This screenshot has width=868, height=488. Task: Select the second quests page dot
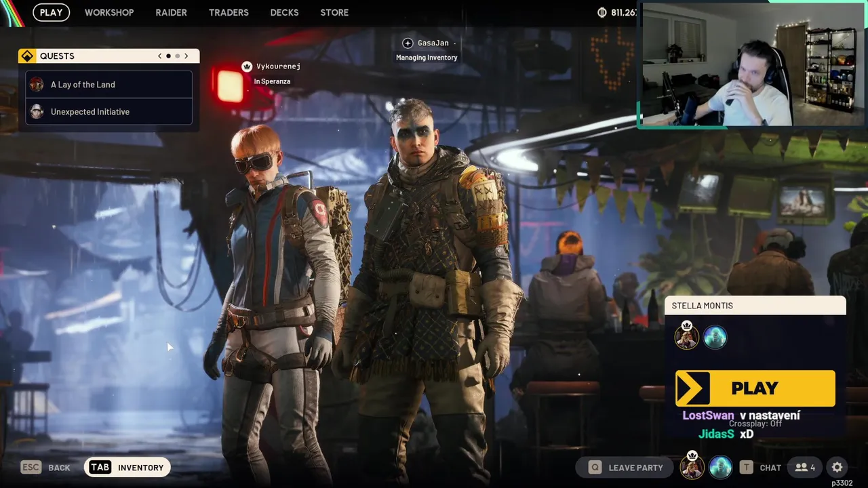click(178, 56)
